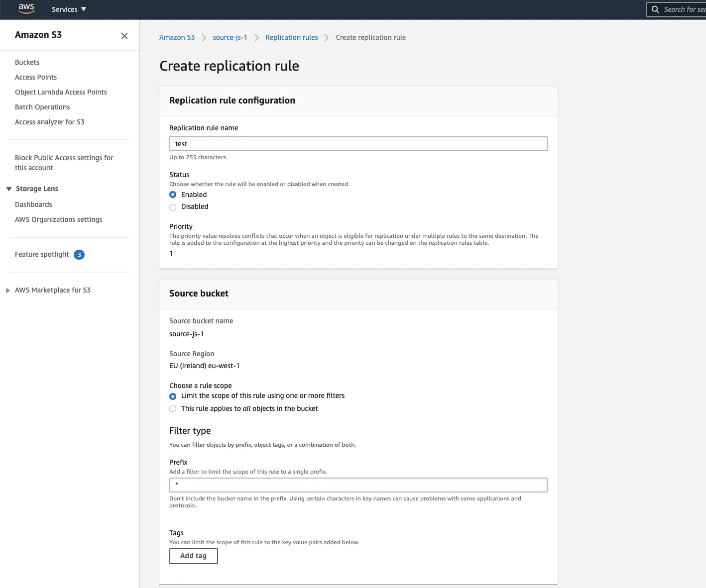Close the Amazon S3 sidebar panel
706x588 pixels.
[x=124, y=36]
